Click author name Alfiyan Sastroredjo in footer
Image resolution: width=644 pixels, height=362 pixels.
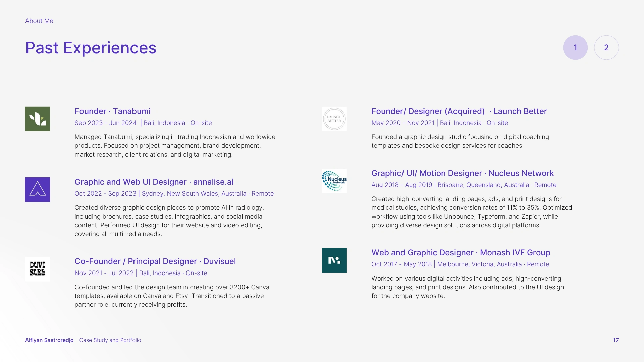49,340
